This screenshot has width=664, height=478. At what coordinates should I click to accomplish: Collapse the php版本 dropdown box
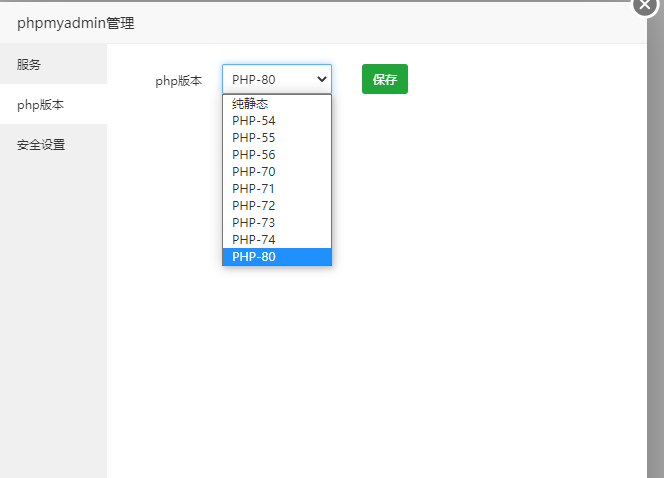click(x=277, y=79)
